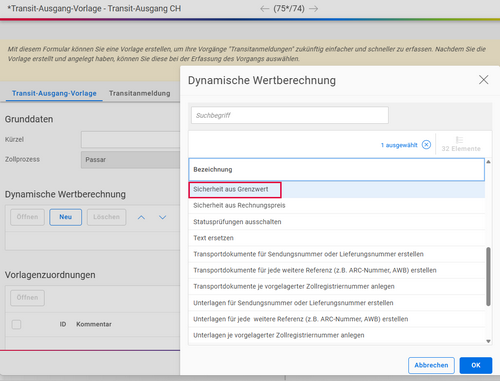This screenshot has height=381, width=500.
Task: Click the list scrollbar up arrow
Action: pos(488,162)
